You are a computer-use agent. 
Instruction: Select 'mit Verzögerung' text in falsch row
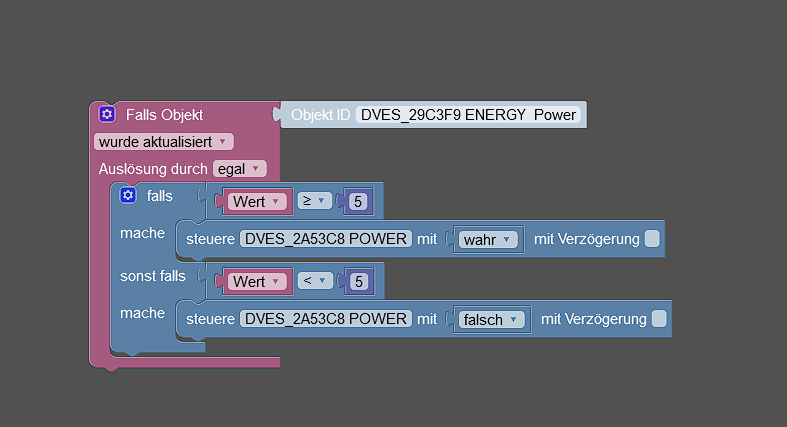pyautogui.click(x=593, y=319)
